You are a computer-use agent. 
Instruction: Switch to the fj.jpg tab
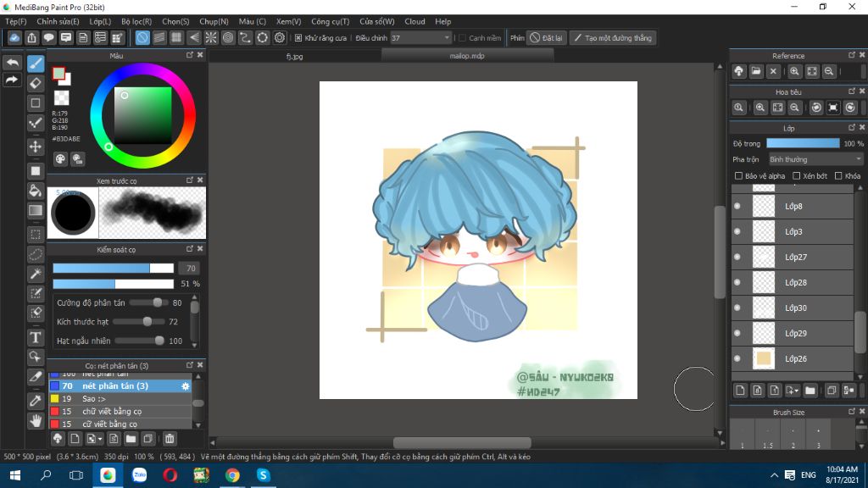[x=294, y=56]
